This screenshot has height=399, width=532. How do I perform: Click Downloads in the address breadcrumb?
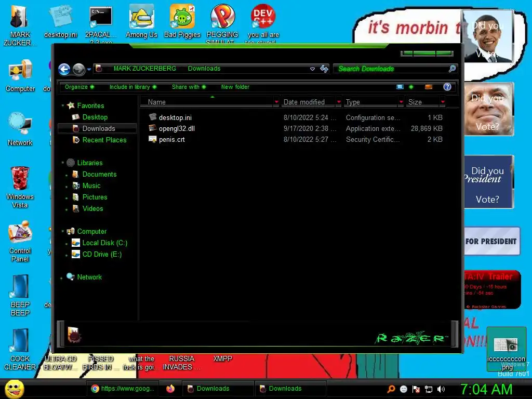pos(204,69)
